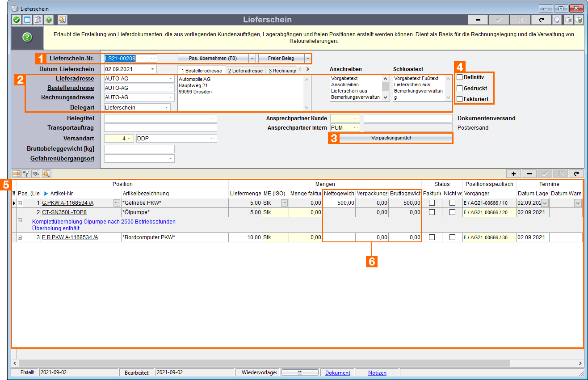588x380 pixels.
Task: Enable the Definitiv checkbox
Action: [x=459, y=77]
